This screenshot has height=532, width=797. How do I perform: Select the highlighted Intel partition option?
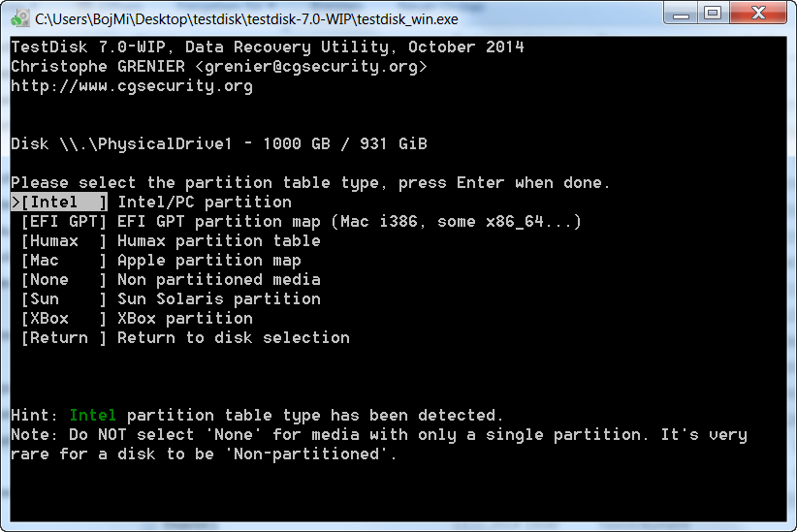click(x=59, y=203)
